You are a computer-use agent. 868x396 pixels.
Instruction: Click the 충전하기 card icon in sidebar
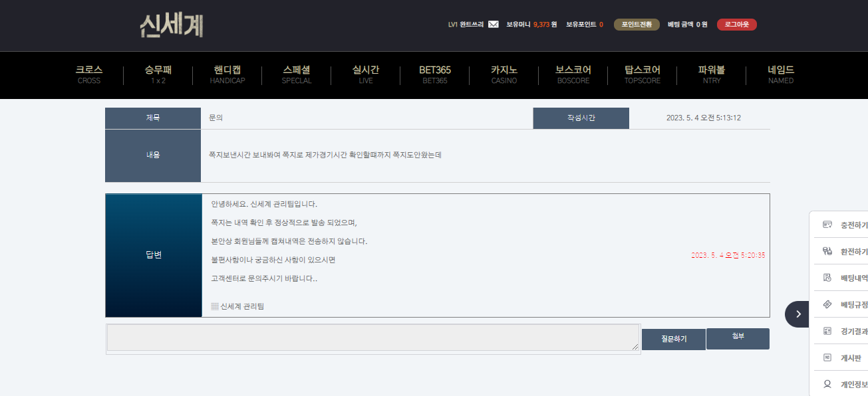(x=827, y=225)
